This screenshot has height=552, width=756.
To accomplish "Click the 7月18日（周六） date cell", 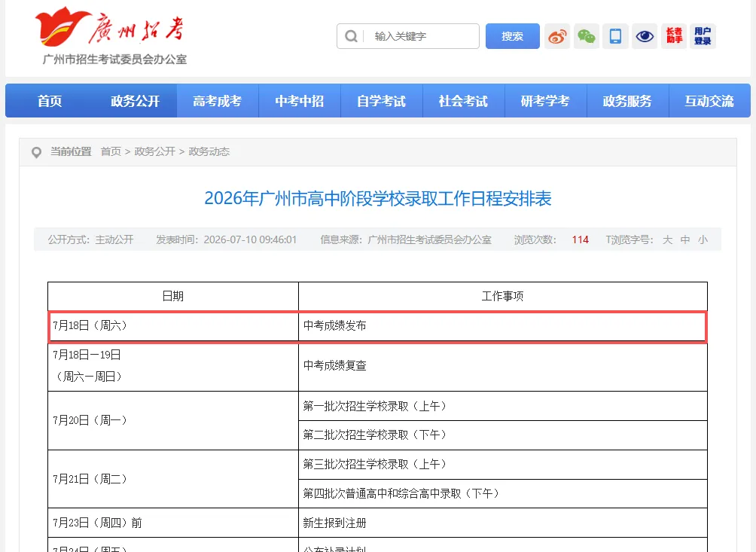I will (x=174, y=326).
